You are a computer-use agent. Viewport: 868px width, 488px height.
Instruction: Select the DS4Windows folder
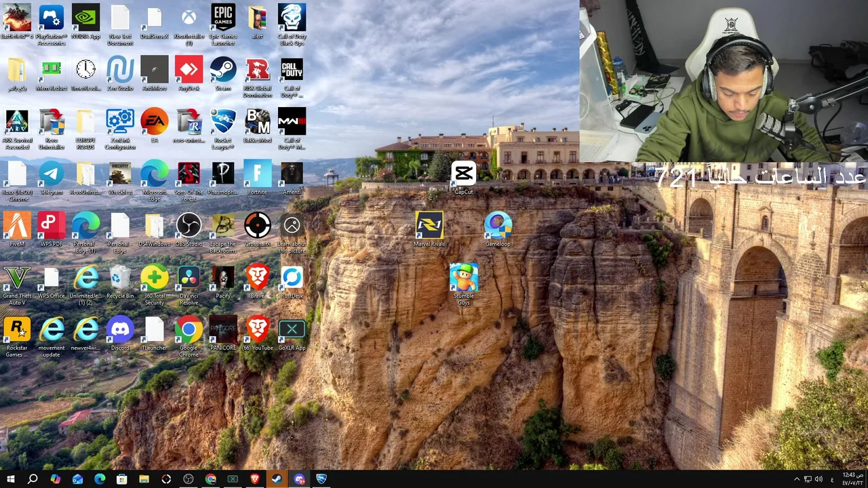(x=155, y=230)
